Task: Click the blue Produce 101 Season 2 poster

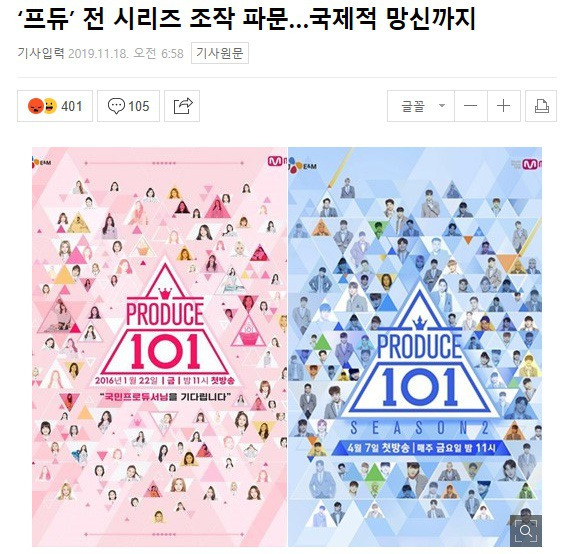Action: pos(415,347)
